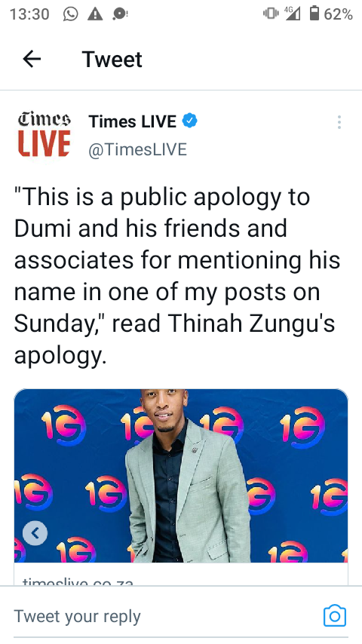Tap the 13:30 clock in status bar
The image size is (362, 644).
29,14
